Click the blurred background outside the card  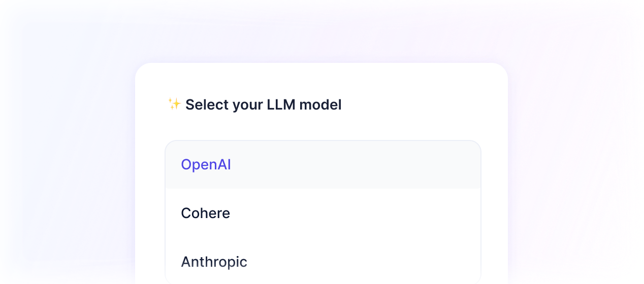point(66,152)
